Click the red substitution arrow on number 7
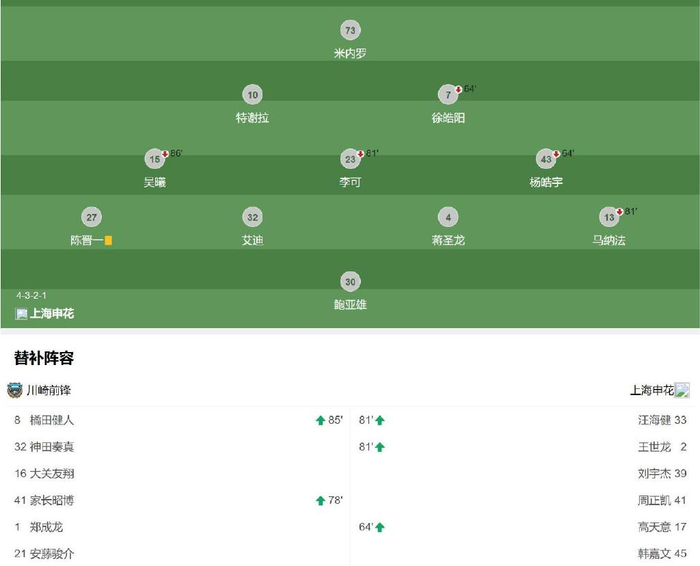This screenshot has height=566, width=700. (x=458, y=89)
